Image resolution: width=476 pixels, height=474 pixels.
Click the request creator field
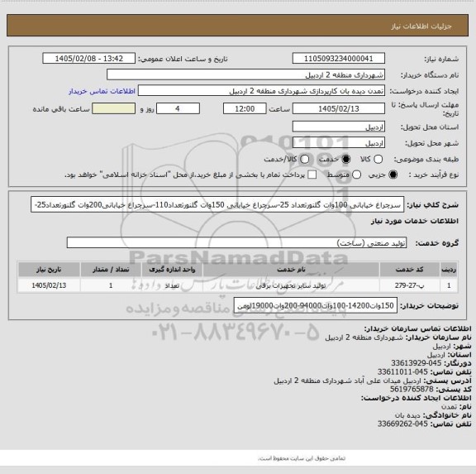tap(261, 91)
